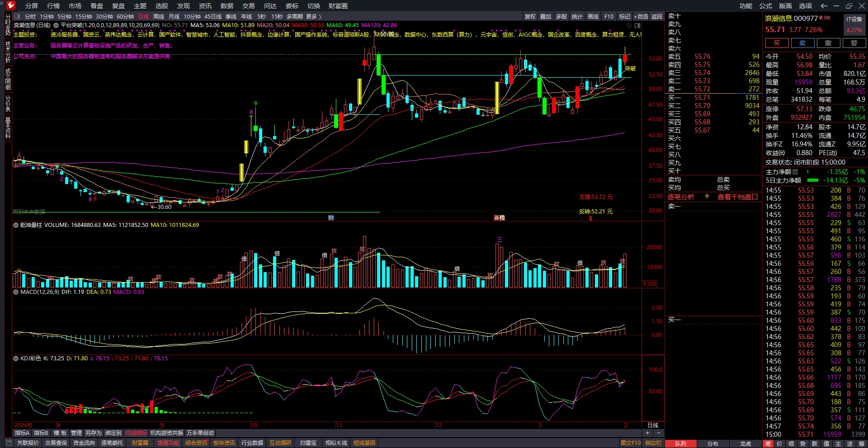The width and height of the screenshot is (868, 448).
Task: Toggle the 侧边栏 sidebar
Action: (x=653, y=443)
